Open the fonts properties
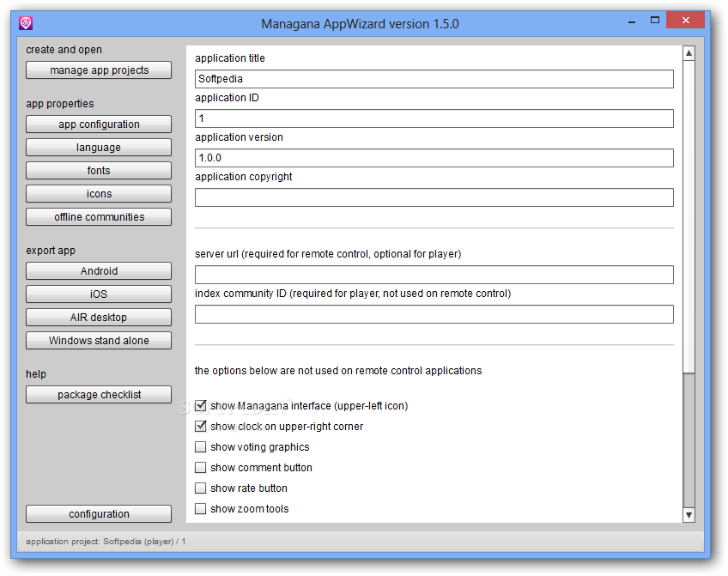This screenshot has width=728, height=576. 99,171
